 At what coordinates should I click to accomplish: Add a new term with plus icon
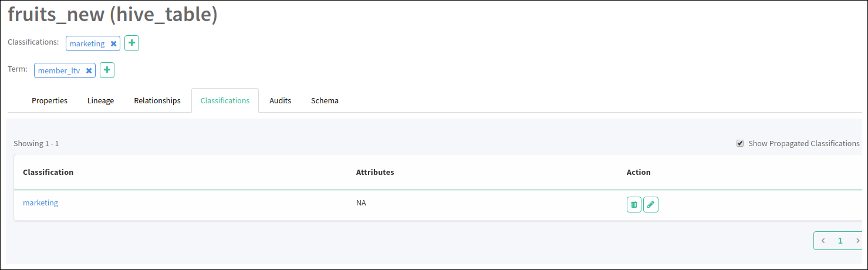click(107, 70)
